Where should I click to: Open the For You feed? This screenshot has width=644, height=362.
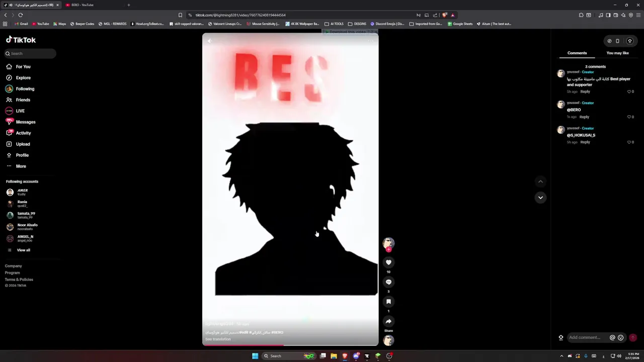coord(18,66)
